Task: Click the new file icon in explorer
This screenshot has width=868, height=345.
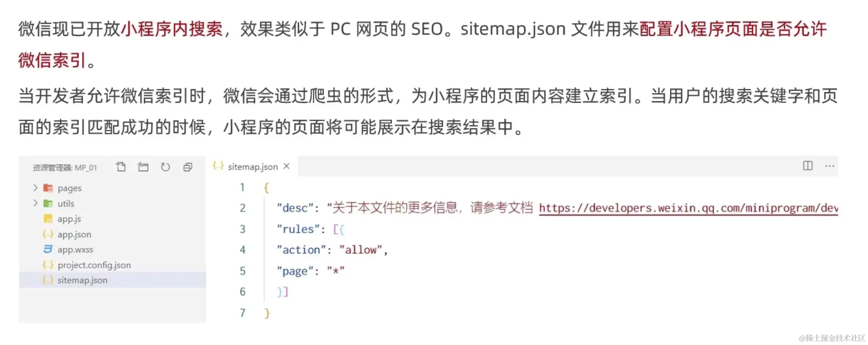Action: 121,167
